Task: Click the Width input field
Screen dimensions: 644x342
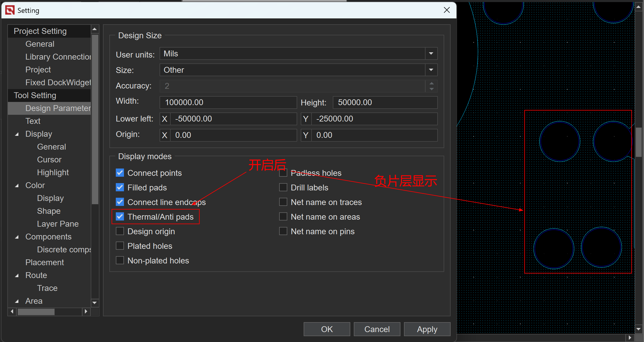Action: pos(228,103)
